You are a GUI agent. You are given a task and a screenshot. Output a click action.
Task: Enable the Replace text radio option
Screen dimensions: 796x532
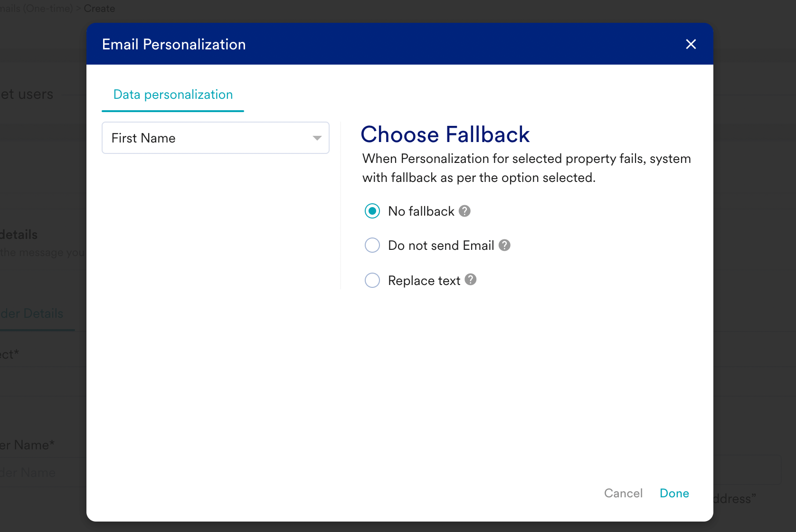pyautogui.click(x=372, y=280)
